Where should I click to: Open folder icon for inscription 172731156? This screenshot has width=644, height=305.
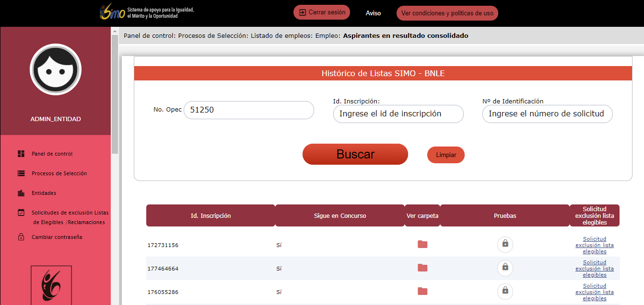(x=422, y=245)
